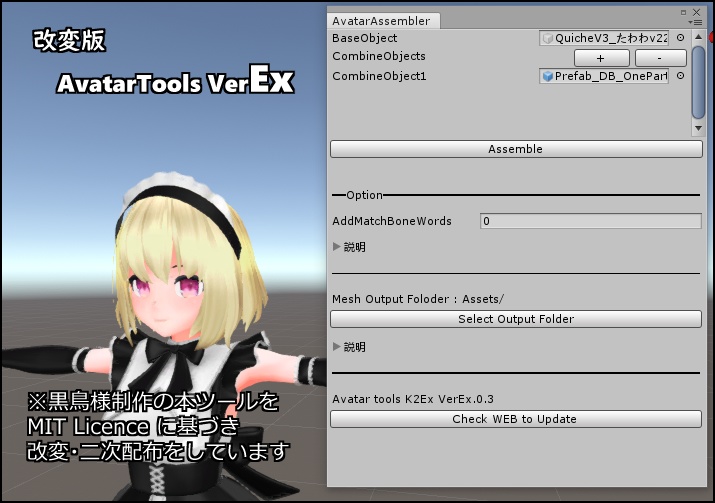Add a combine object with the + button
This screenshot has width=715, height=503.
(601, 58)
